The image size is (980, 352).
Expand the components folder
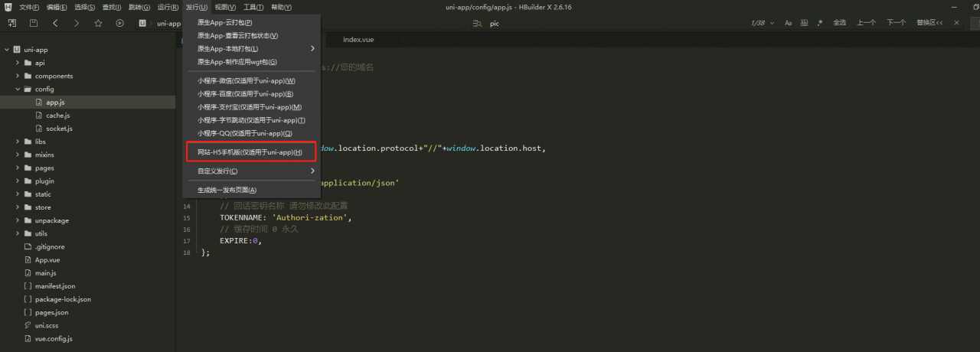pos(18,76)
